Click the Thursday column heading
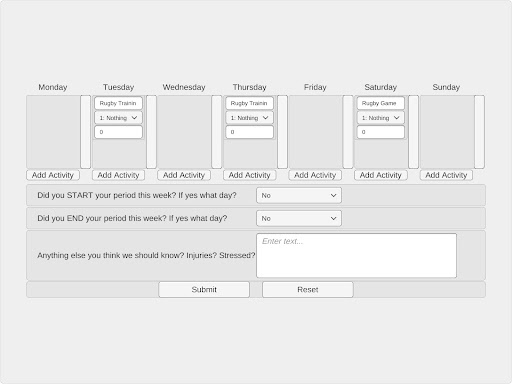Image resolution: width=512 pixels, height=384 pixels. point(249,87)
